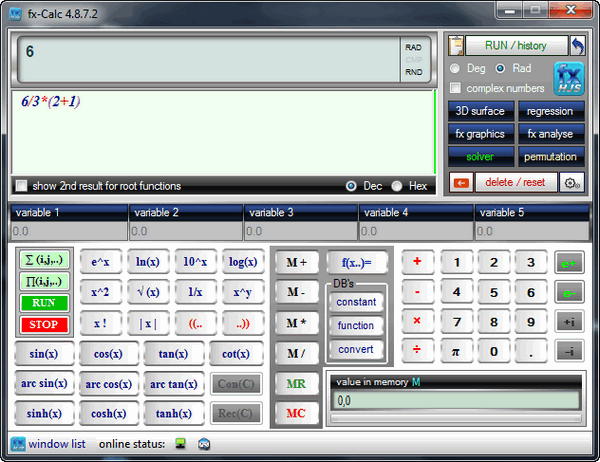600x462 pixels.
Task: Insert opening double brackets ((..
Action: pyautogui.click(x=196, y=323)
